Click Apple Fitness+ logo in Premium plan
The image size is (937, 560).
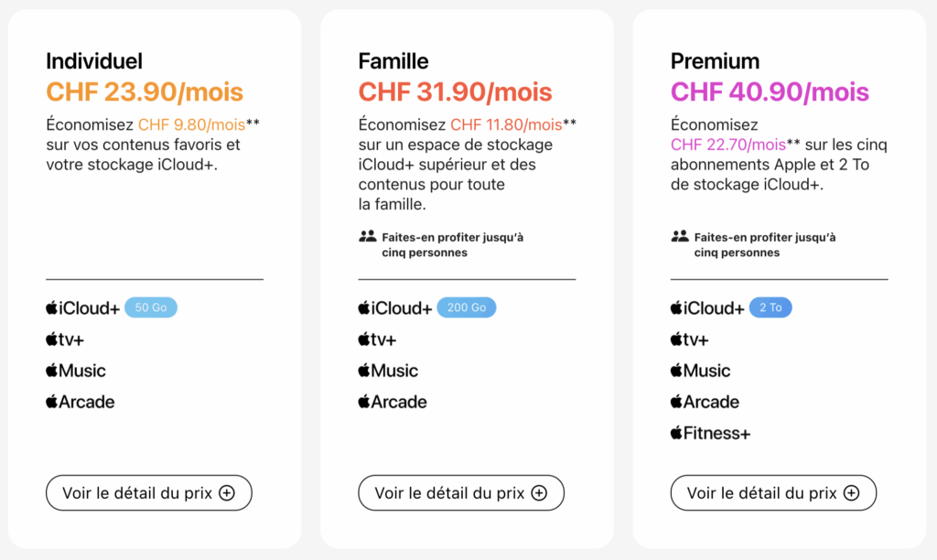(x=710, y=433)
